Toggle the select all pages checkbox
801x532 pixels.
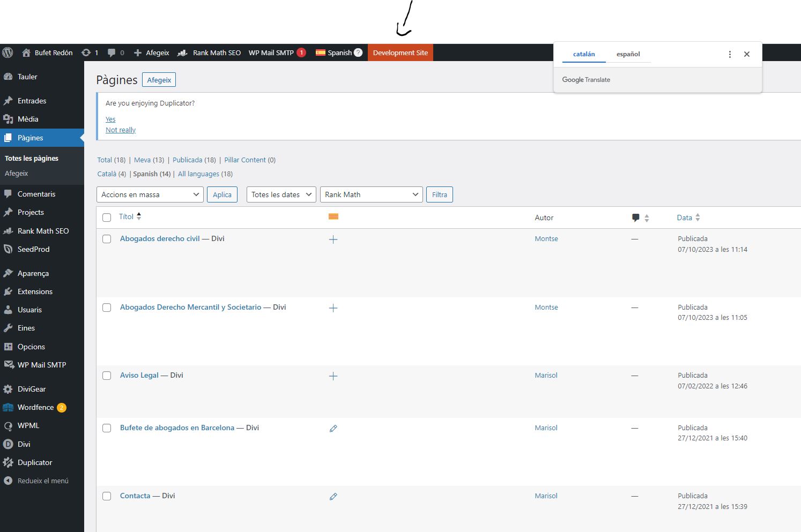[107, 218]
